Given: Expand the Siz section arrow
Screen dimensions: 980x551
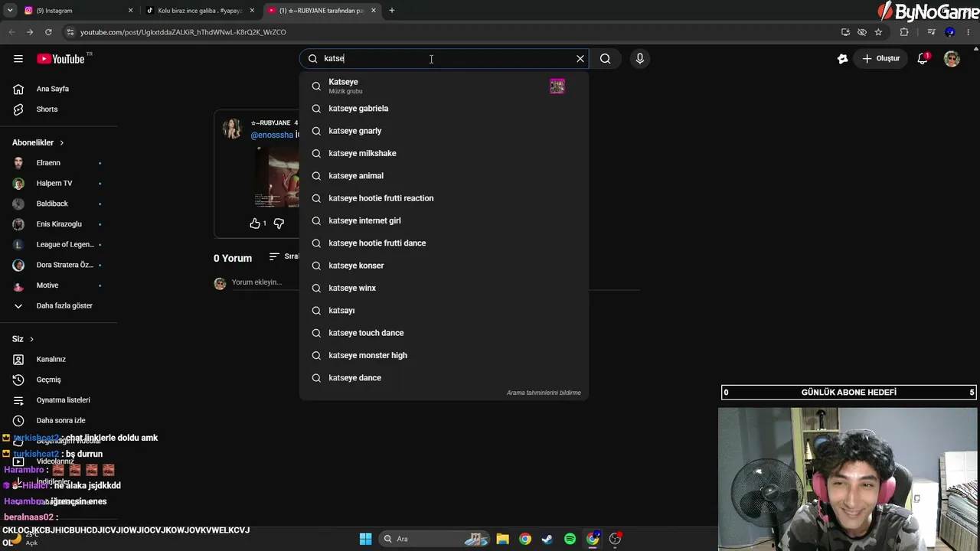Looking at the screenshot, I should [x=31, y=339].
